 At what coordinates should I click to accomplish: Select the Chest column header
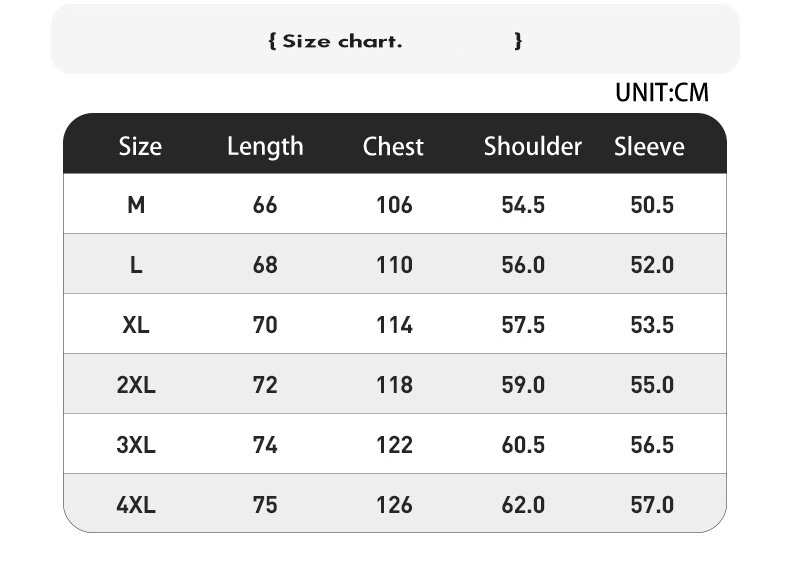(x=393, y=146)
